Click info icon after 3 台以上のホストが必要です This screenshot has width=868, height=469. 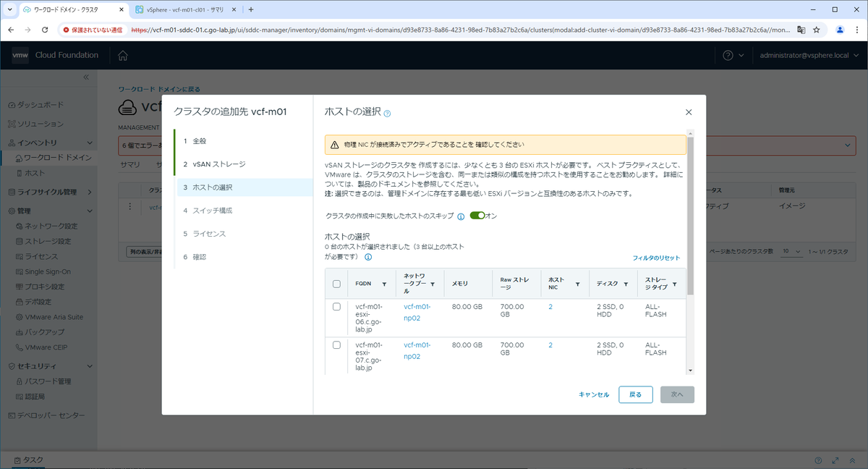[x=368, y=257]
